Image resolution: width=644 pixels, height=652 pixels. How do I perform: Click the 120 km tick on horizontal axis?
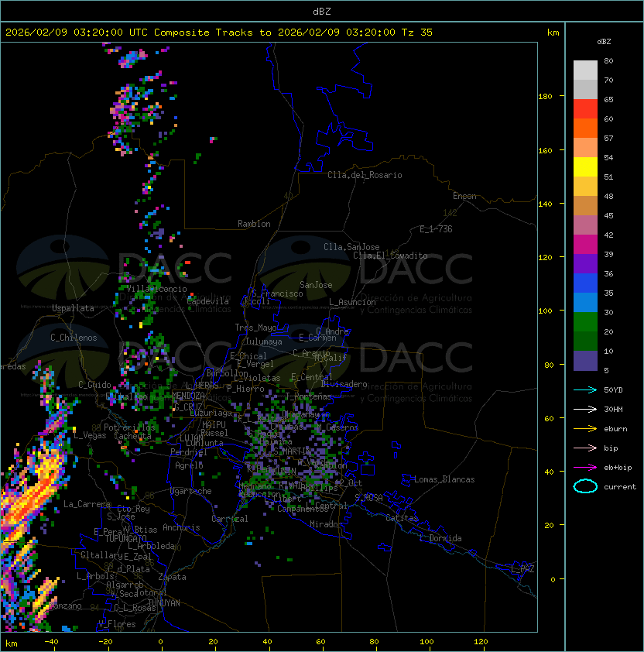click(481, 642)
